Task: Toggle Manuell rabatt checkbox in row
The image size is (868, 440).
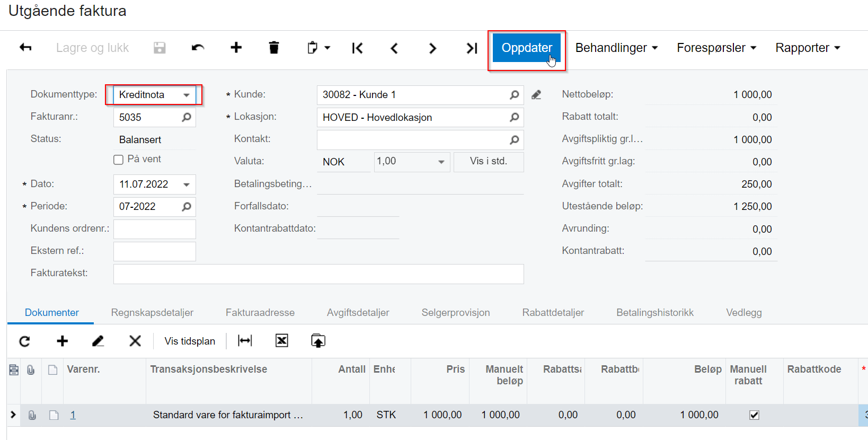Action: tap(754, 415)
